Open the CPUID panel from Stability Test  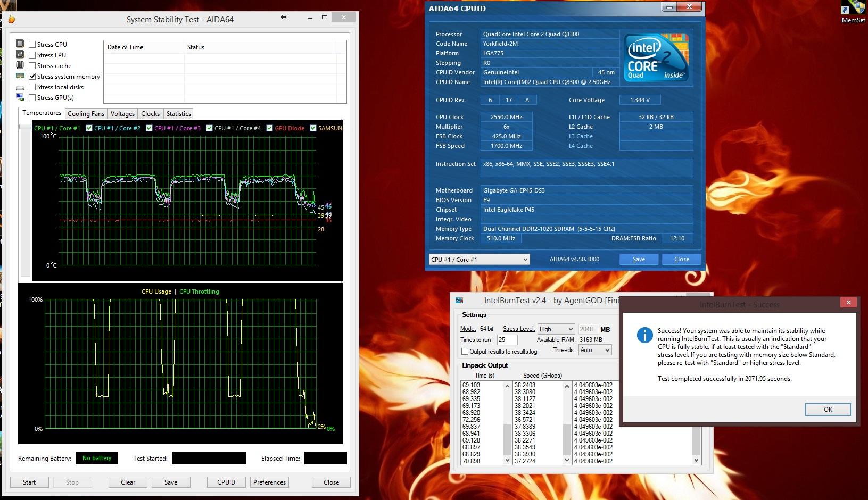point(226,482)
